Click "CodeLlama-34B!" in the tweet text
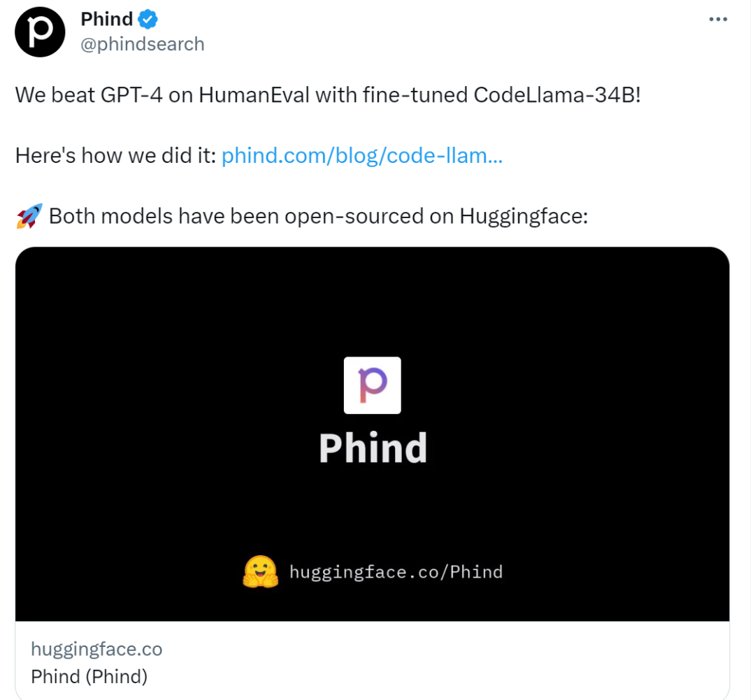755x700 pixels. [x=556, y=94]
